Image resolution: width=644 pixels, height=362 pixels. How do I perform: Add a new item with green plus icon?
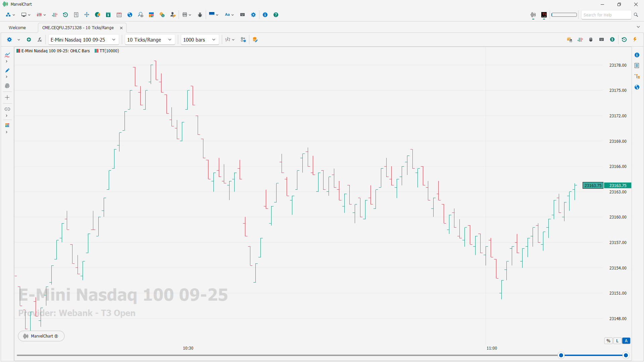coord(29,40)
